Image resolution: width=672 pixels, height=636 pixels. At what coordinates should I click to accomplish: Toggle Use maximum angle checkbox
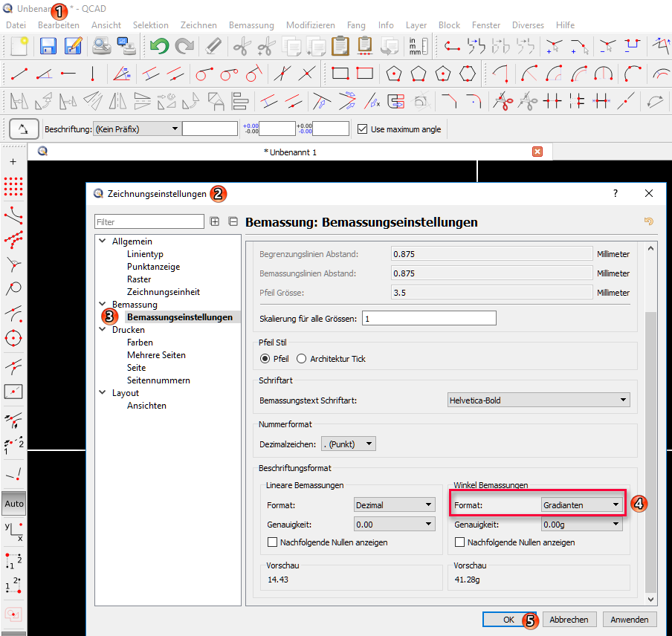[x=362, y=129]
